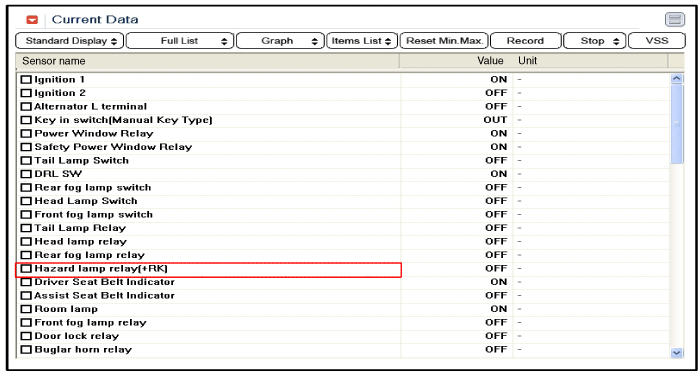
Task: Open the Stop dropdown
Action: point(595,41)
